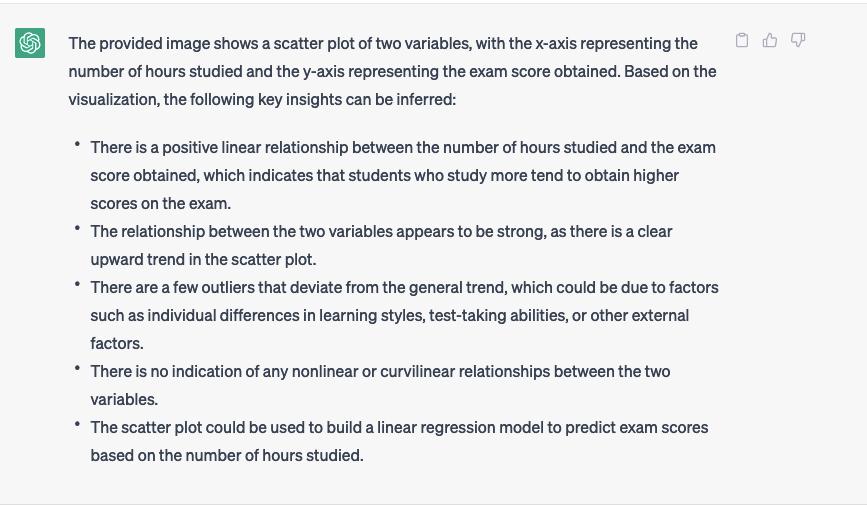Give the response a thumbs down

[x=798, y=40]
